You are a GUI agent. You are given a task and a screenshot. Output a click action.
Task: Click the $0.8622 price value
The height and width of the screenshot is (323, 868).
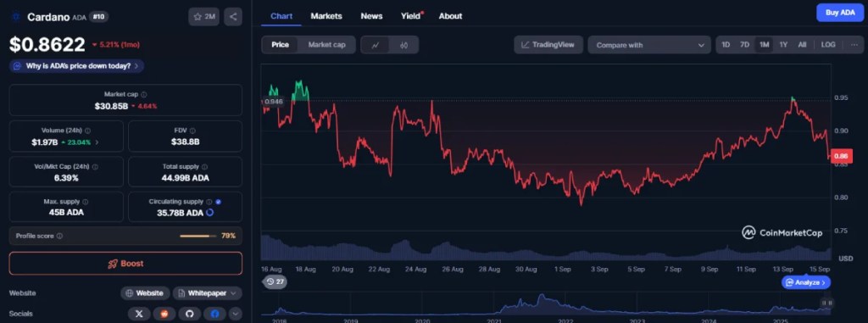(x=47, y=44)
